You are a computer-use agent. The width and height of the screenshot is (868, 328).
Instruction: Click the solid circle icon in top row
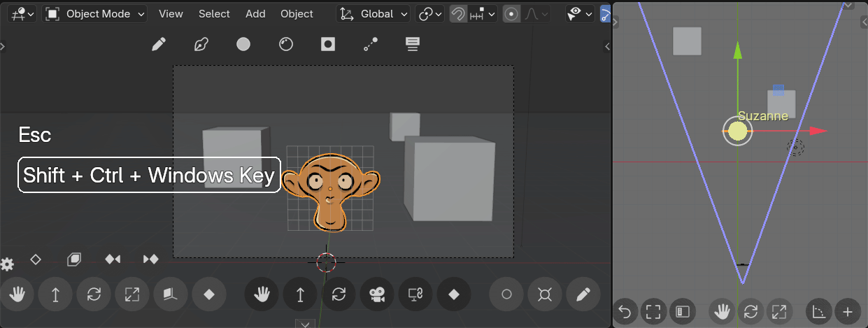243,45
